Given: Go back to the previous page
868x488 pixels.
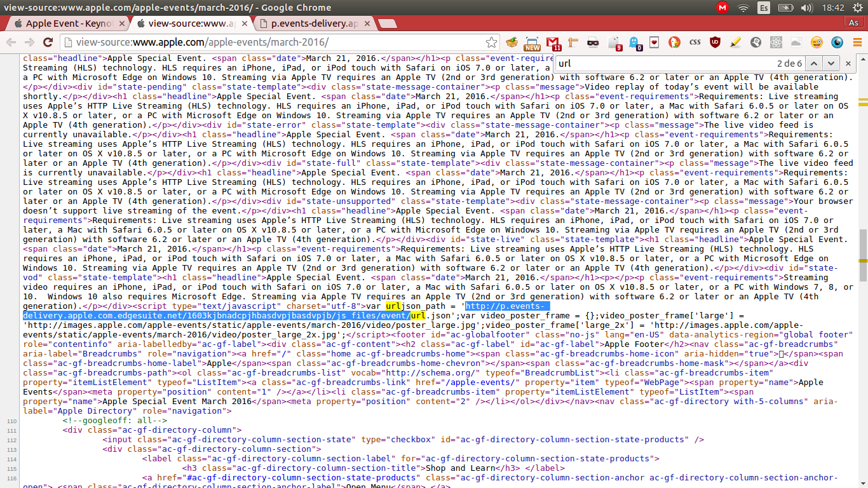Looking at the screenshot, I should pyautogui.click(x=11, y=43).
